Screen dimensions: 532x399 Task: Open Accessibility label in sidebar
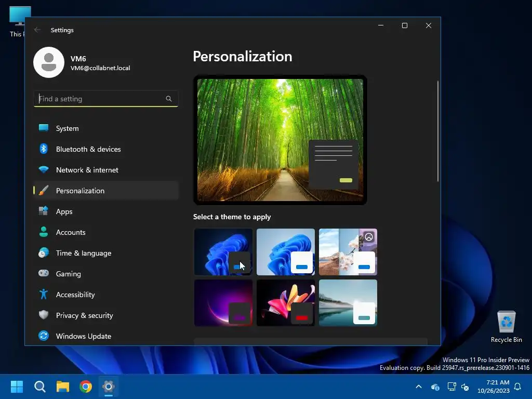(x=75, y=295)
